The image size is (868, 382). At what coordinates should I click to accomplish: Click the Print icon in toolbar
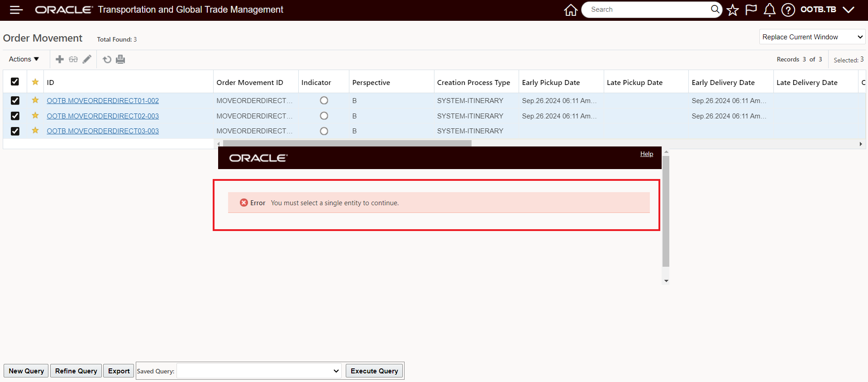coord(120,59)
